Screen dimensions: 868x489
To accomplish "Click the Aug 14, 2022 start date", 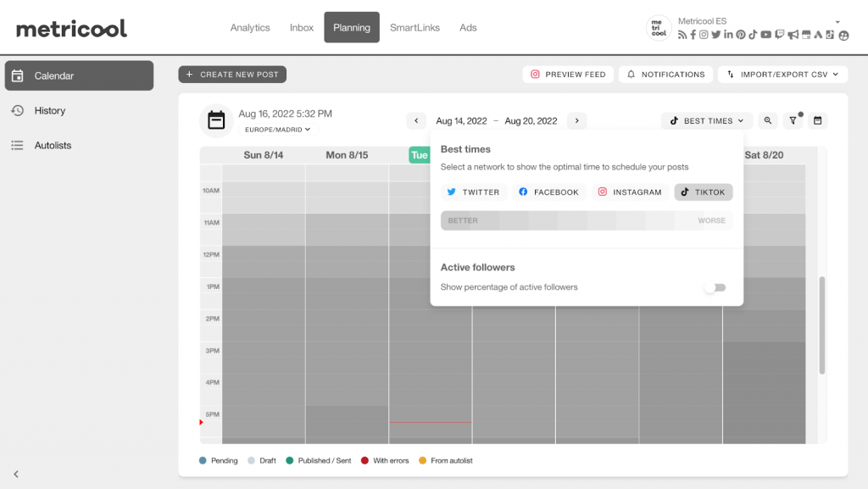I will (x=461, y=120).
